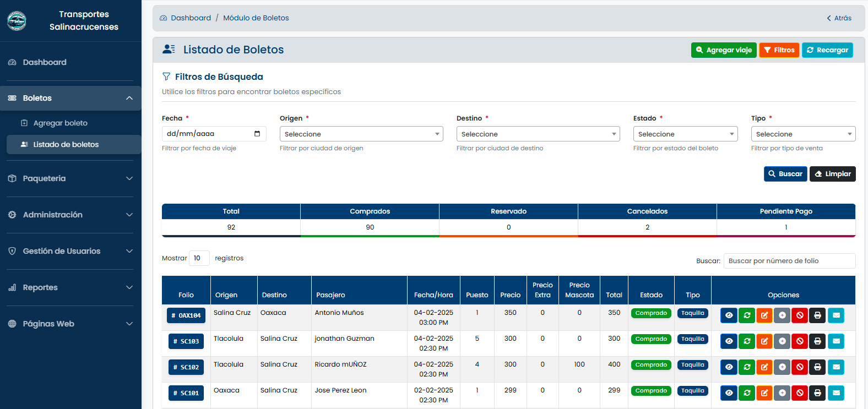
Task: Go to Dashboard in the sidebar
Action: point(70,62)
